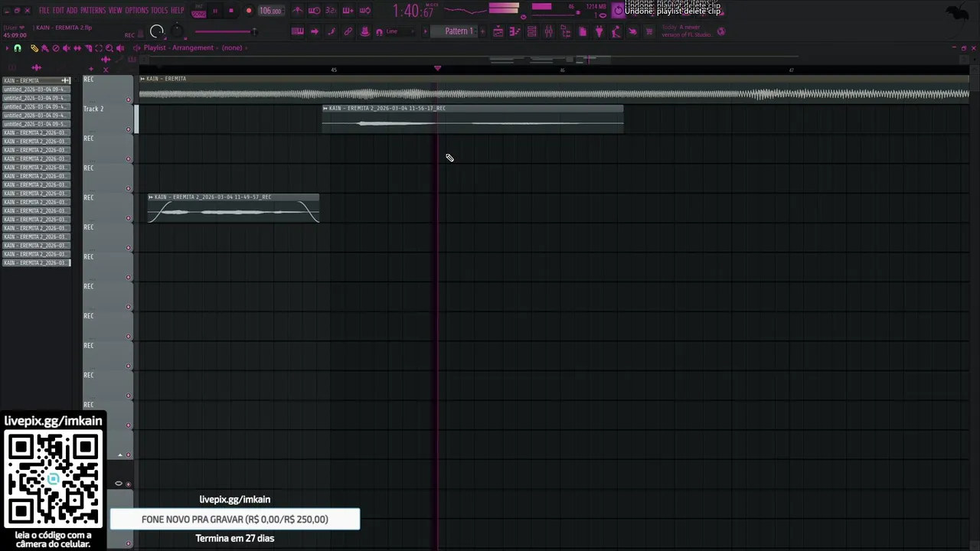Adjust the main pitch knob
Screen dimensions: 980x551
click(x=178, y=31)
